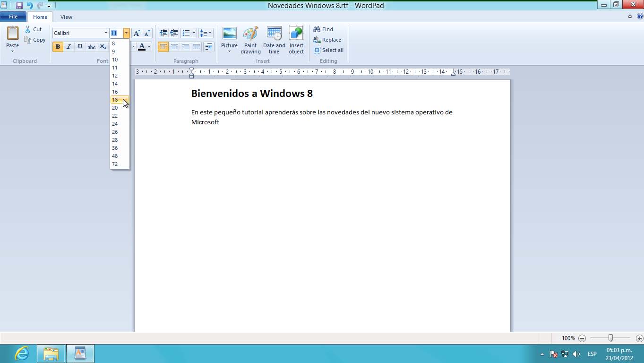Screen dimensions: 644x363
Task: Cut the selected text
Action: coord(34,29)
